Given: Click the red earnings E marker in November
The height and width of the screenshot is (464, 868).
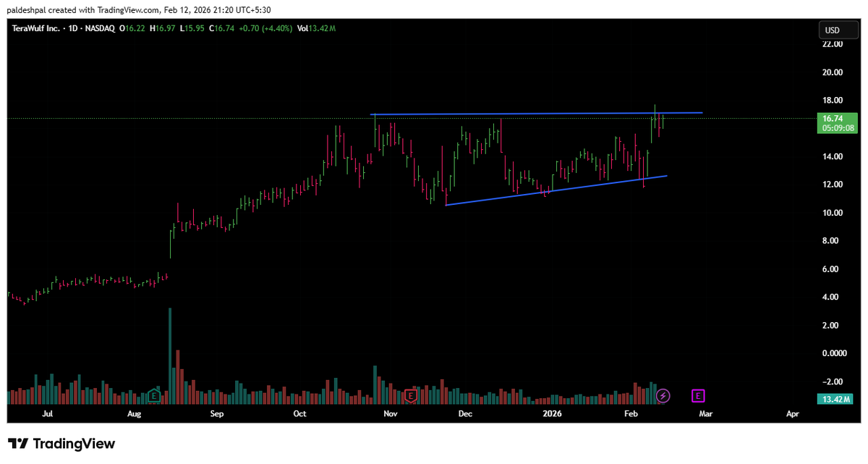Looking at the screenshot, I should click(x=411, y=396).
